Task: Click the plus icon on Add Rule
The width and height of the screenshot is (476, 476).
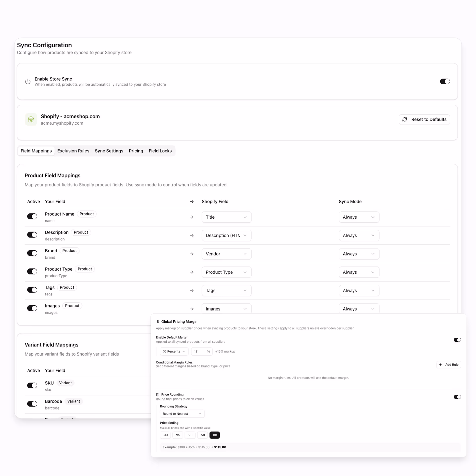Action: point(441,365)
